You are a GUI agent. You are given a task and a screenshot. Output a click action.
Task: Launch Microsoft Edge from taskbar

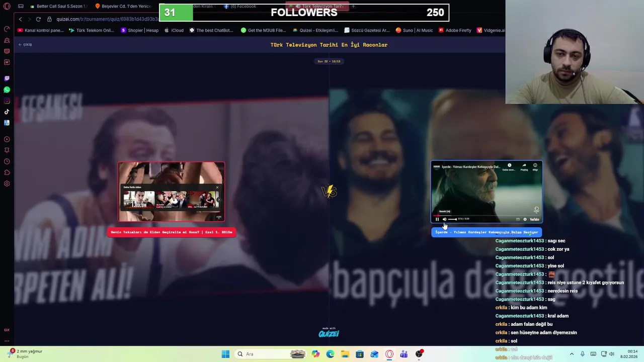tap(330, 354)
